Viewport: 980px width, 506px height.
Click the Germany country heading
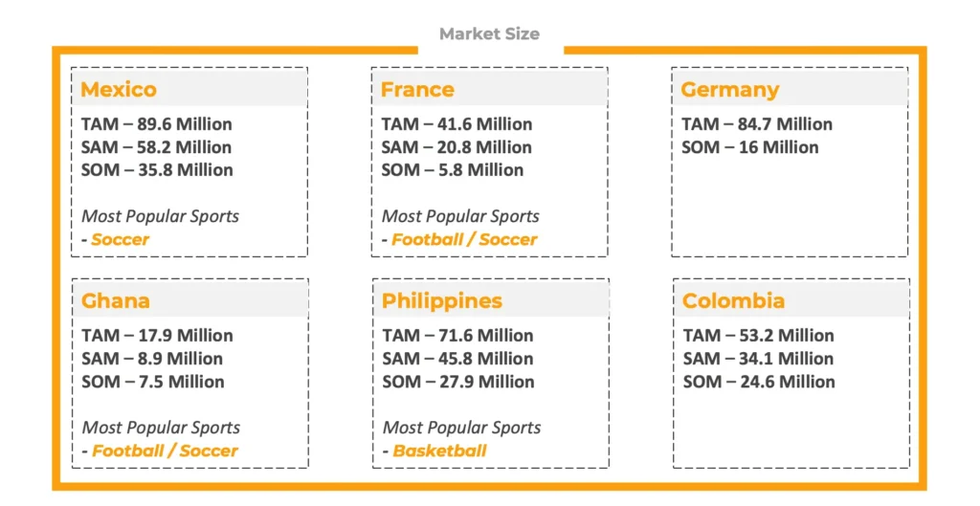click(730, 90)
